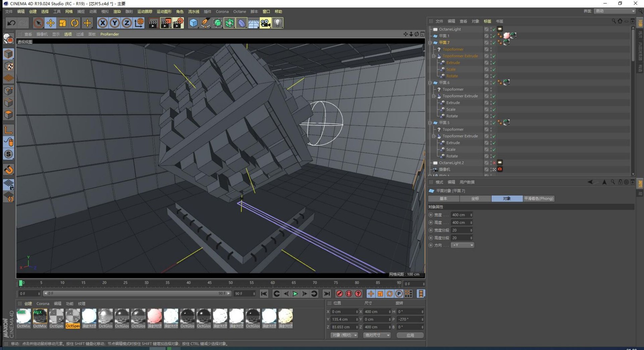
Task: Toggle the green checkmark on 平面.7
Action: point(494,43)
